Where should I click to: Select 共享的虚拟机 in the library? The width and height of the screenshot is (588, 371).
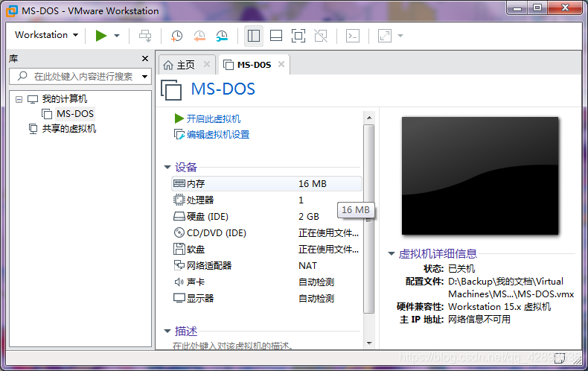pyautogui.click(x=69, y=129)
